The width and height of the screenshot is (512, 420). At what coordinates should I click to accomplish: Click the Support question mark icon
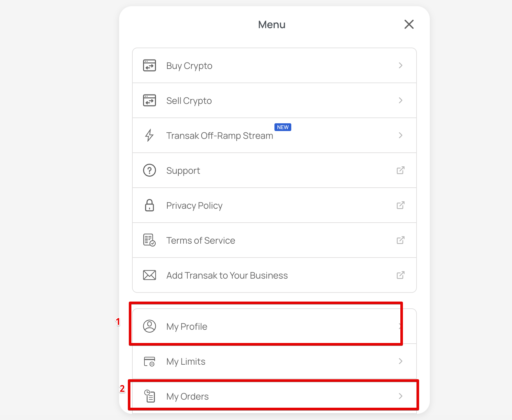coord(150,170)
